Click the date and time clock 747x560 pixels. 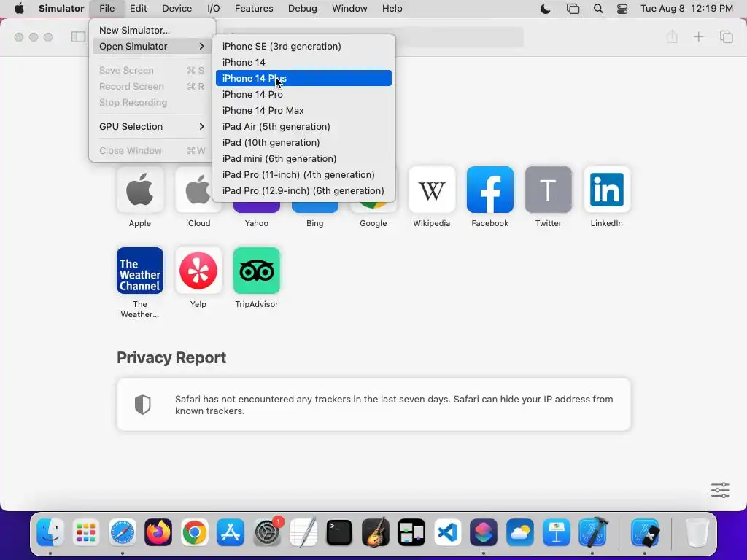[686, 9]
